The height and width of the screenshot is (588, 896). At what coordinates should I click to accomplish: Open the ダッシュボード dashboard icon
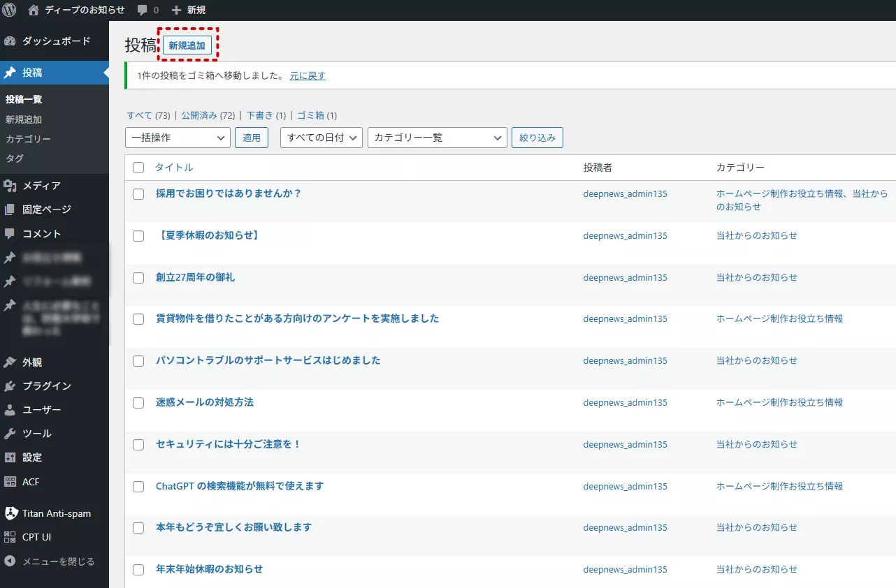pos(10,41)
